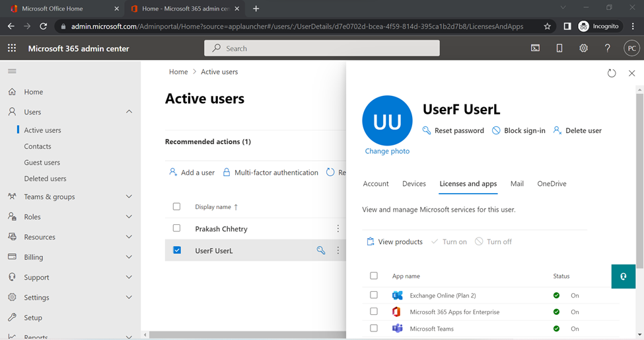644x340 pixels.
Task: Open a new browser tab
Action: (256, 9)
